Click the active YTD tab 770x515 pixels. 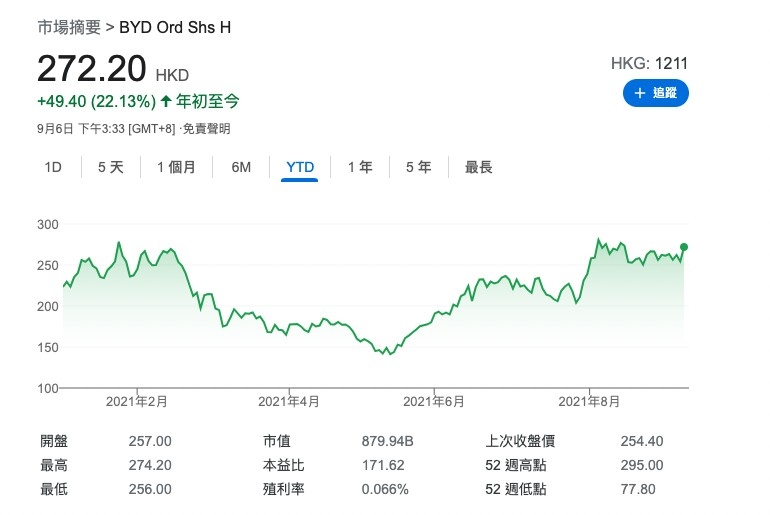300,167
